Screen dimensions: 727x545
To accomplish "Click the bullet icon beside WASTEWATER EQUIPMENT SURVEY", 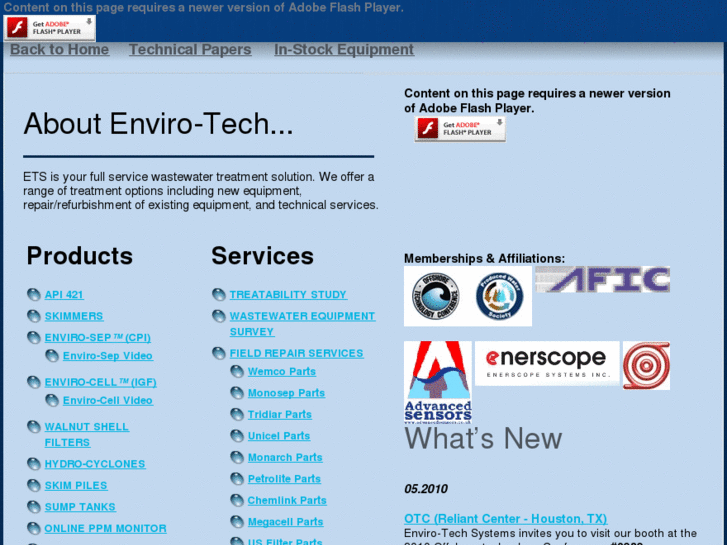I will point(218,316).
